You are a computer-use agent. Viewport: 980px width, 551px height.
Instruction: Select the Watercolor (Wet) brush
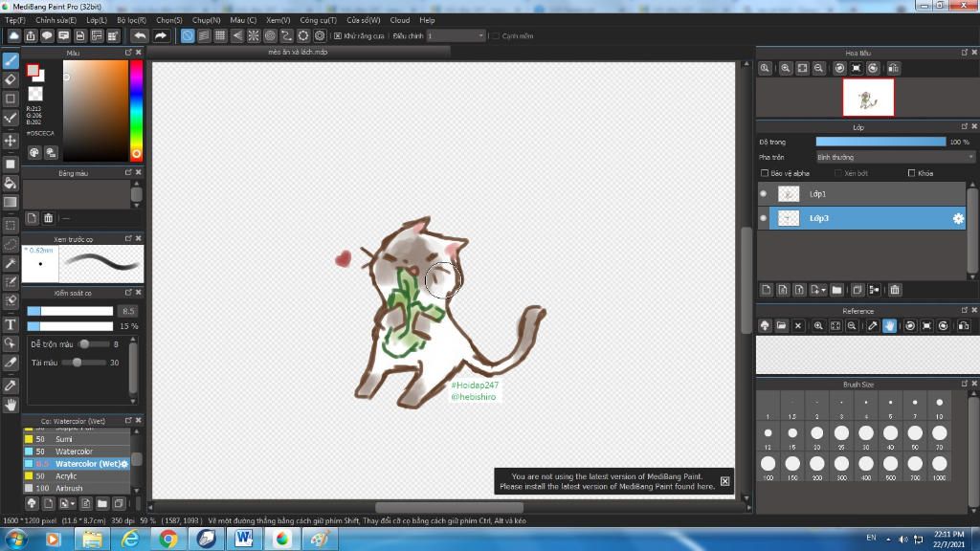(78, 464)
